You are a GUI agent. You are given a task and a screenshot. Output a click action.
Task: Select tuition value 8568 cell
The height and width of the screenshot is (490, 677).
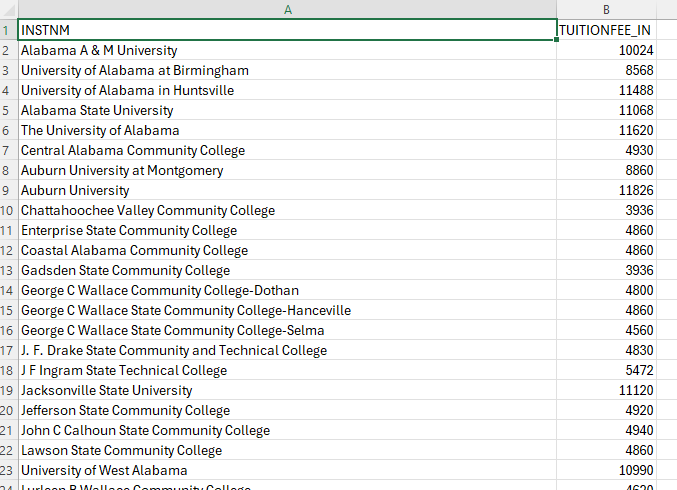[606, 70]
